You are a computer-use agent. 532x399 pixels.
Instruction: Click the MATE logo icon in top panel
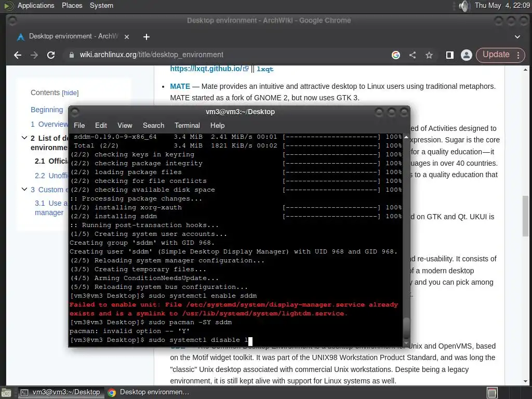(x=9, y=6)
